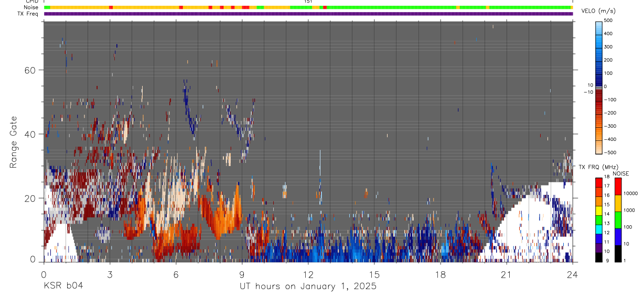Click the '14' MHz label on TX FRQ scale

tap(607, 214)
